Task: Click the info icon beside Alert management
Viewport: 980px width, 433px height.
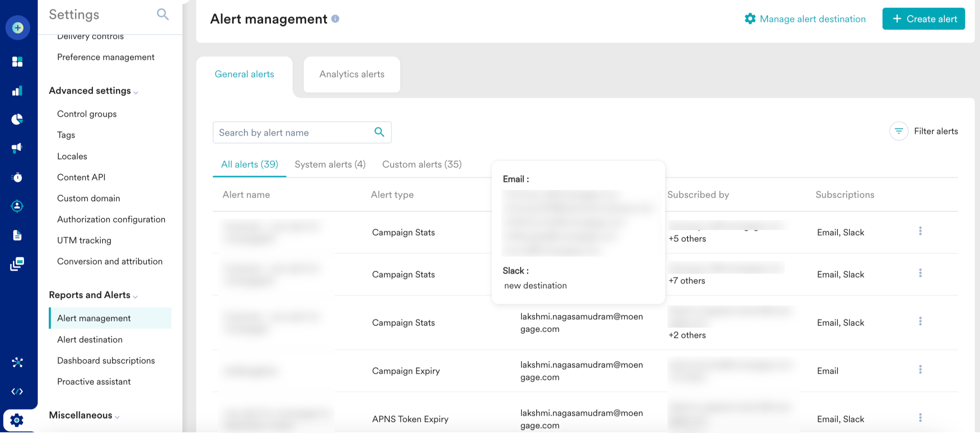Action: [x=335, y=19]
